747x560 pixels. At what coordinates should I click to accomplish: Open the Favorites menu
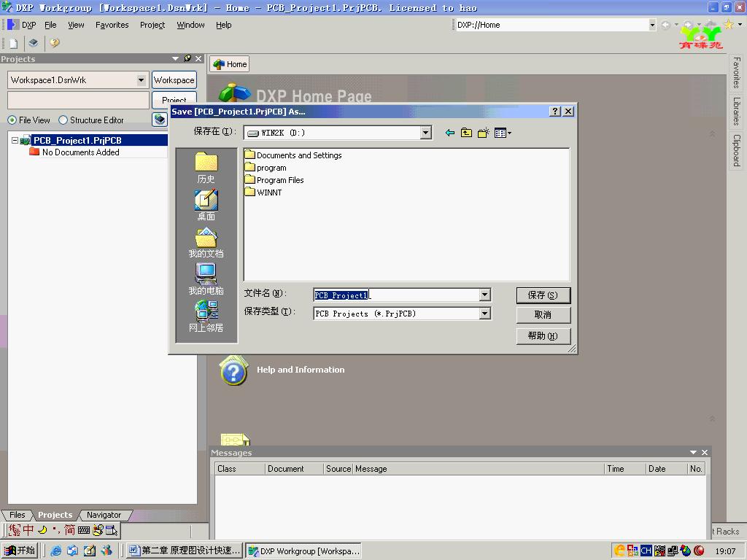112,25
